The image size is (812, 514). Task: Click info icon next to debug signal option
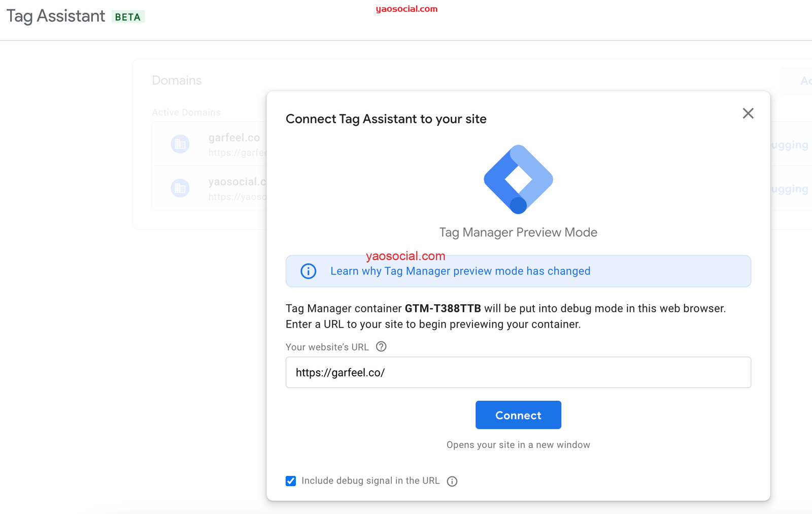(452, 481)
